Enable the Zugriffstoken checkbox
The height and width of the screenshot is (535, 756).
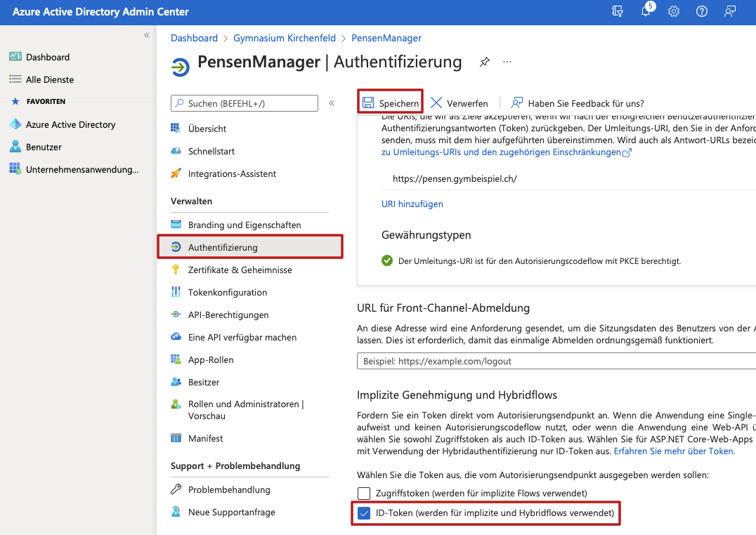364,494
